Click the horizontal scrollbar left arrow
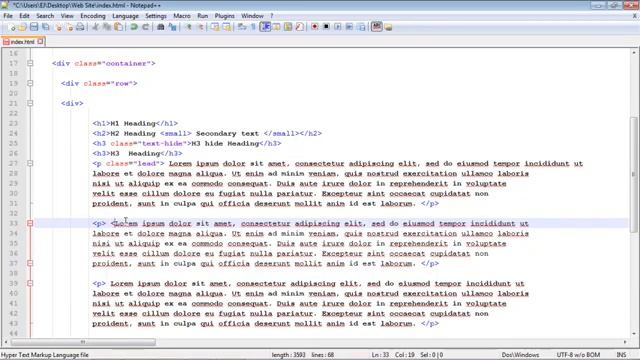The height and width of the screenshot is (360, 640). click(x=6, y=342)
